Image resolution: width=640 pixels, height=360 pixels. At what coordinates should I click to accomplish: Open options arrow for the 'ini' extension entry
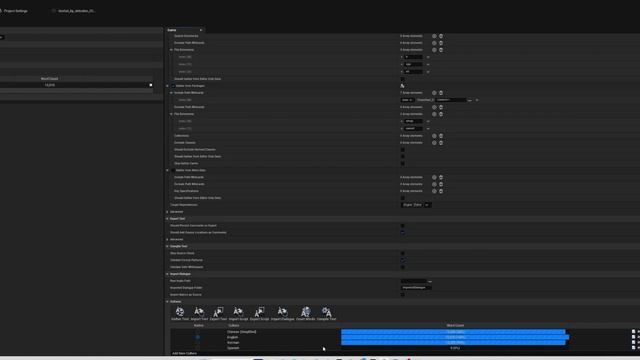[428, 71]
